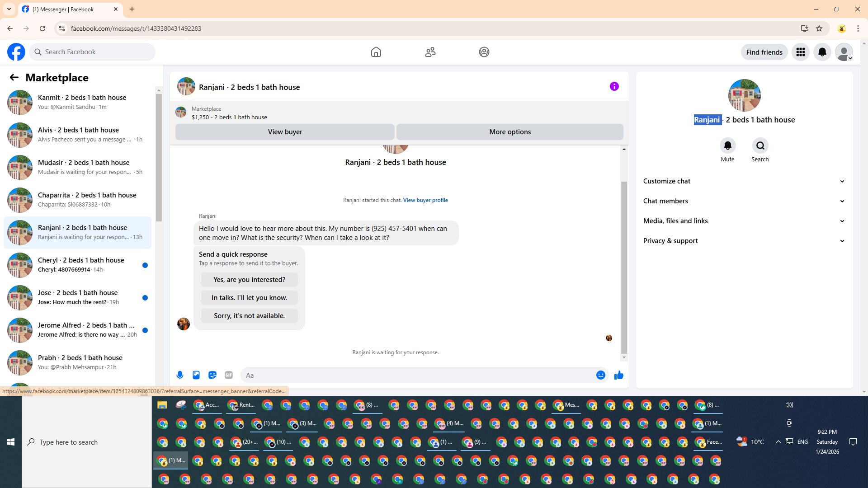Viewport: 868px width, 488px height.
Task: Open the Facebook notifications bell
Action: point(822,52)
